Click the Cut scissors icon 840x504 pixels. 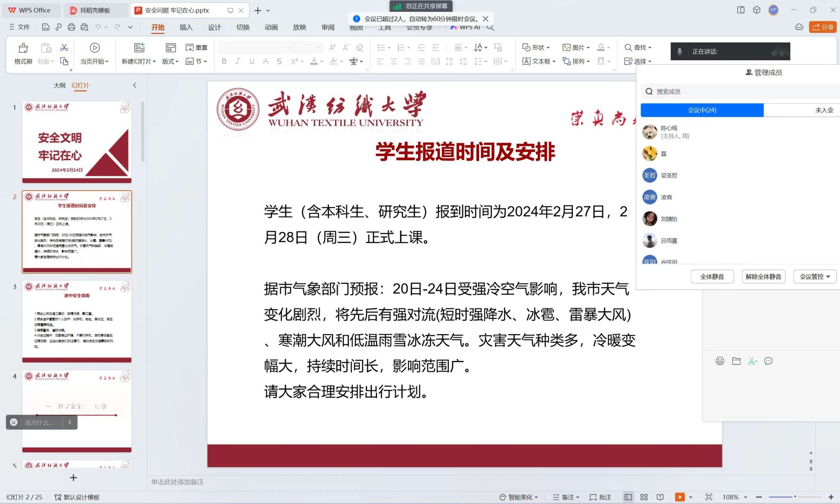click(x=64, y=48)
